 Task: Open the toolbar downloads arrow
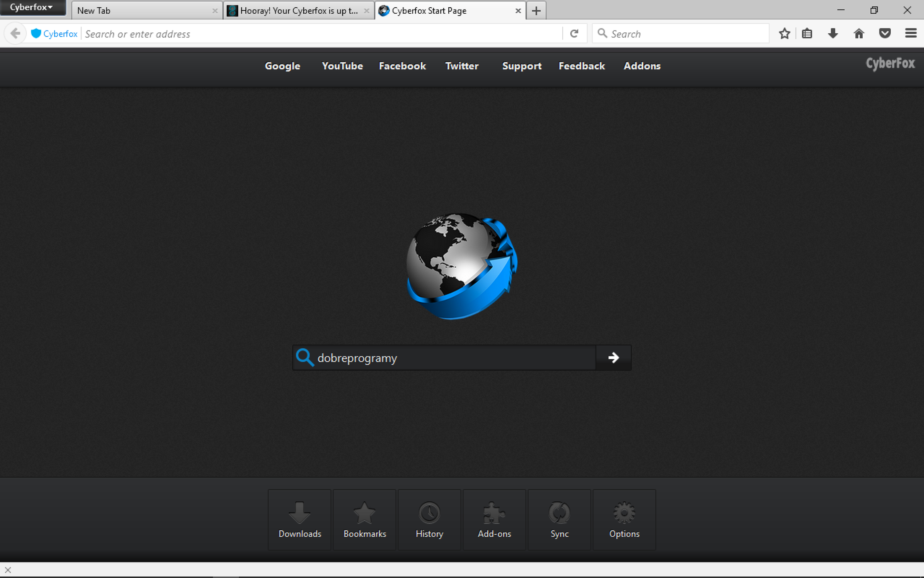[x=833, y=33]
